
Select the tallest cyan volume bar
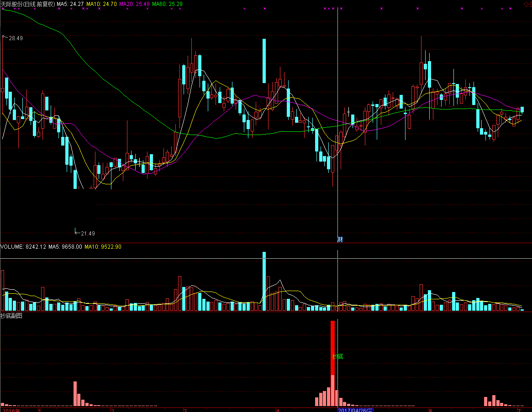coord(264,281)
